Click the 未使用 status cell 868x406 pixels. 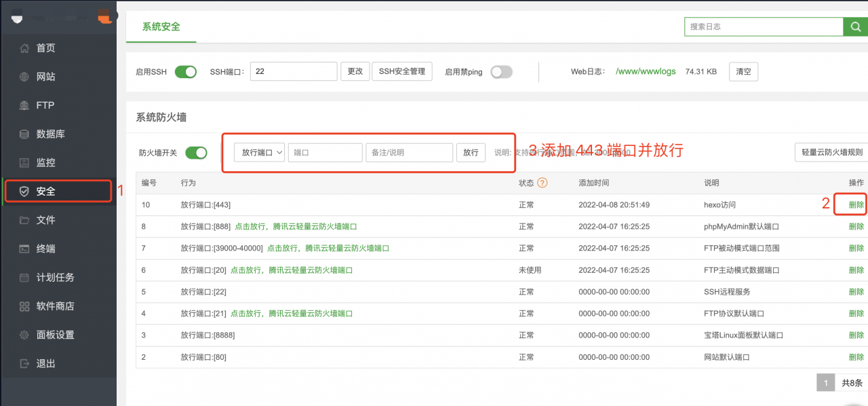pyautogui.click(x=530, y=270)
